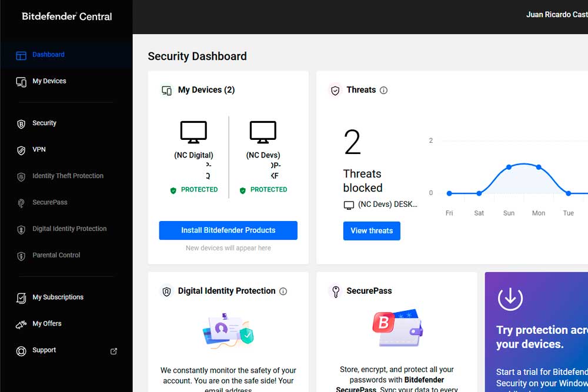This screenshot has width=588, height=392.
Task: Click the My Devices sidebar icon
Action: coord(21,82)
